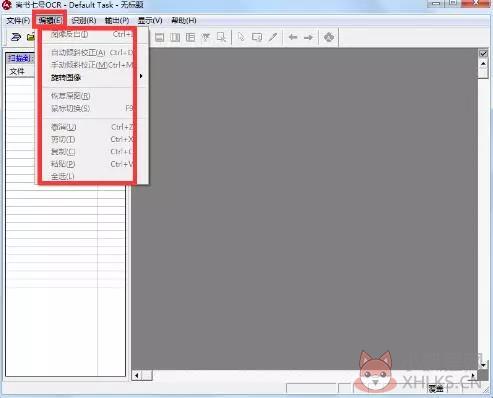Image resolution: width=493 pixels, height=398 pixels.
Task: Click the left arrow previous page icon
Action: tap(293, 37)
